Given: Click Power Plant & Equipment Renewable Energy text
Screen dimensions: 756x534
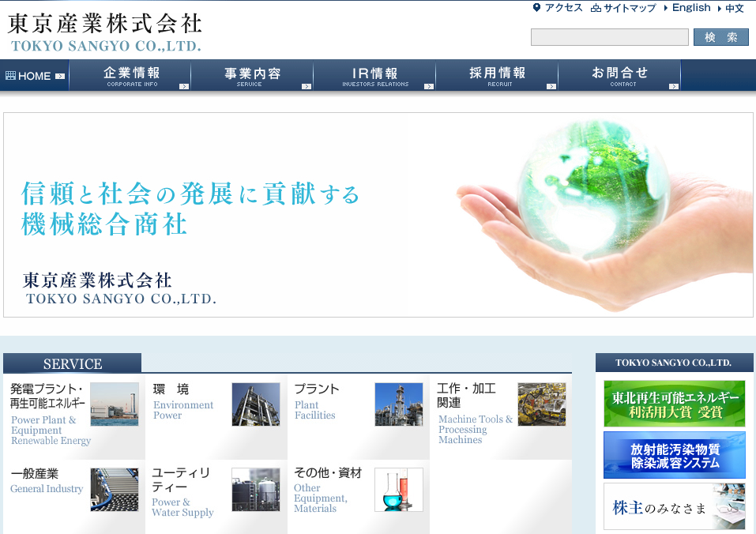Looking at the screenshot, I should tap(51, 431).
